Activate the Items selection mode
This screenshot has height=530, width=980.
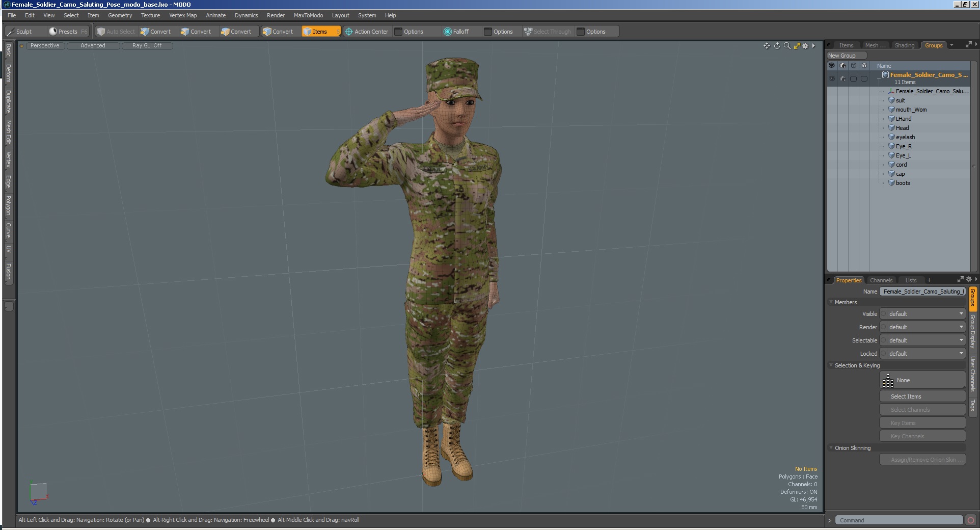321,32
